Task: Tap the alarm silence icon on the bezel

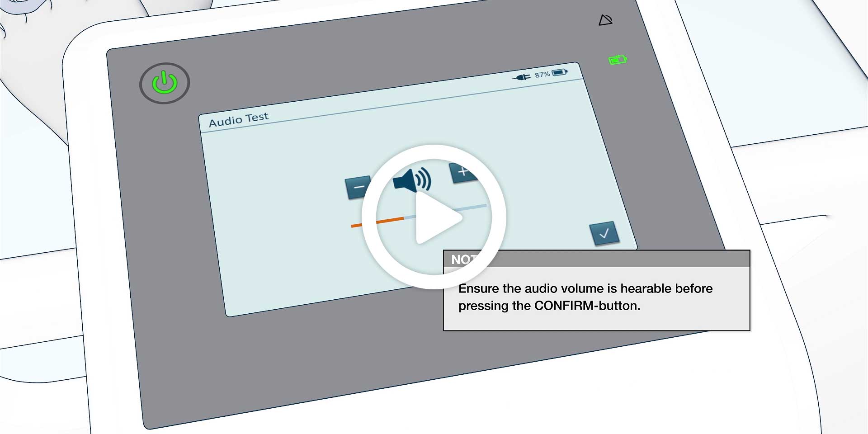Action: coord(605,20)
